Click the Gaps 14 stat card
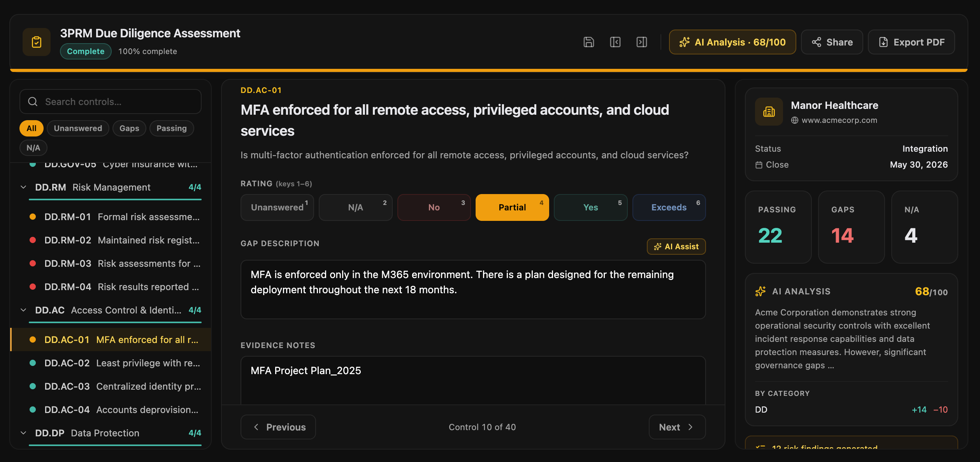The image size is (980, 462). click(851, 227)
